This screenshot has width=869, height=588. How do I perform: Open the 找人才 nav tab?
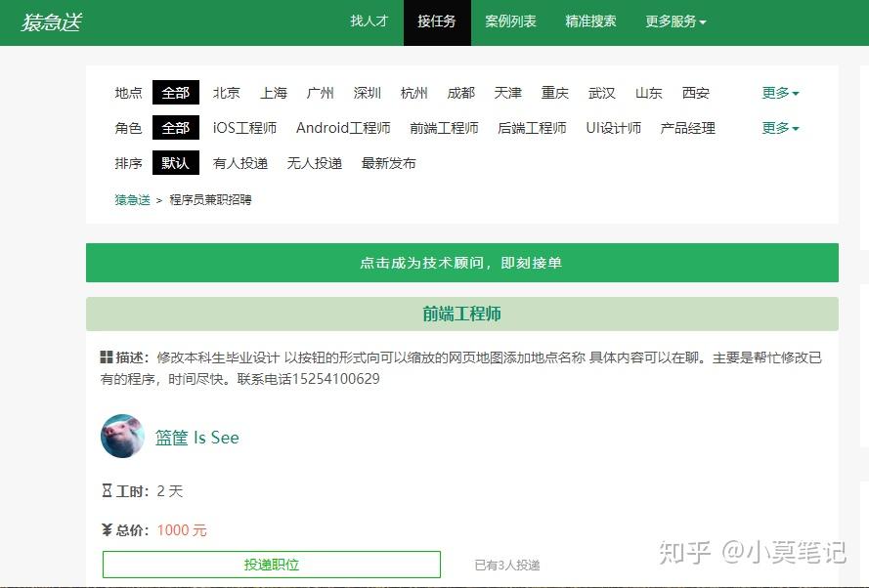tap(369, 21)
